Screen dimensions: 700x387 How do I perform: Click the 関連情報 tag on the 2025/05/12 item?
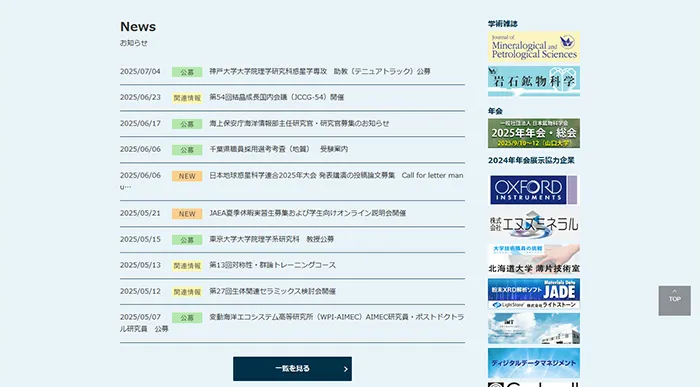click(x=187, y=292)
